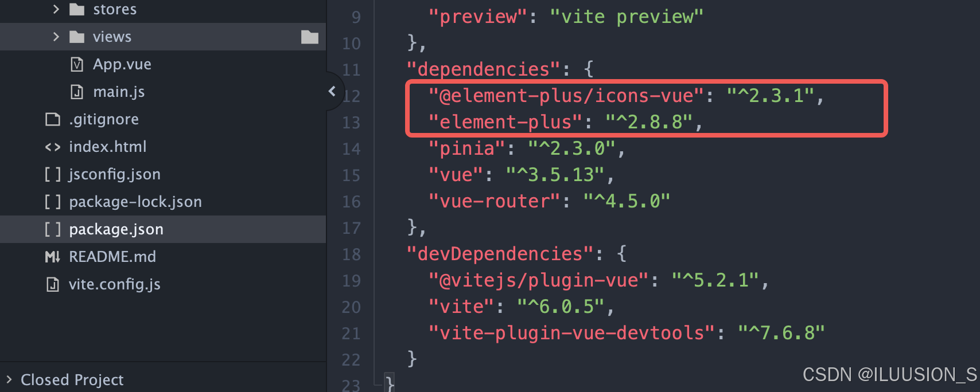Click the "element-plus" key on line 13
This screenshot has height=392, width=980.
click(x=505, y=123)
